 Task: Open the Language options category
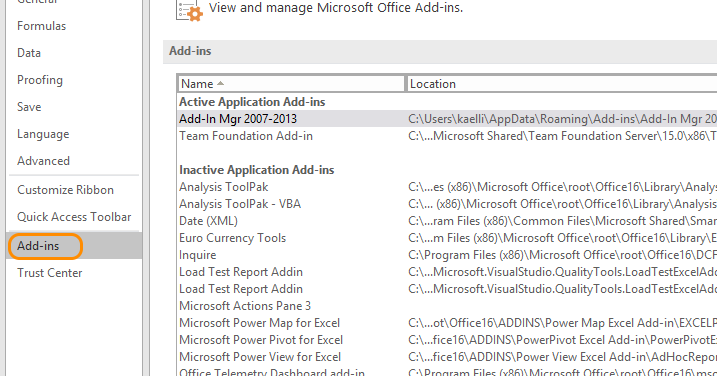[43, 134]
